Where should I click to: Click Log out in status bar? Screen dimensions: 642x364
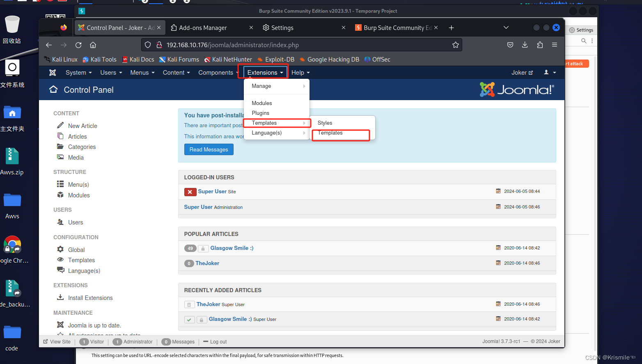[x=215, y=342]
